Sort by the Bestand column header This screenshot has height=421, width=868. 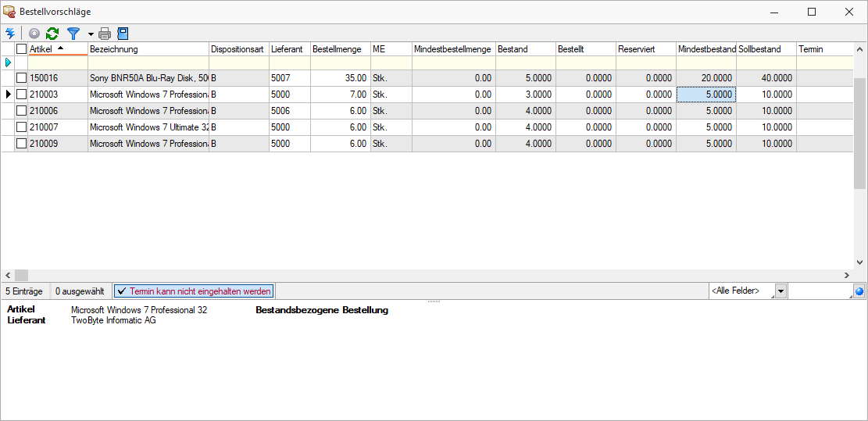525,49
